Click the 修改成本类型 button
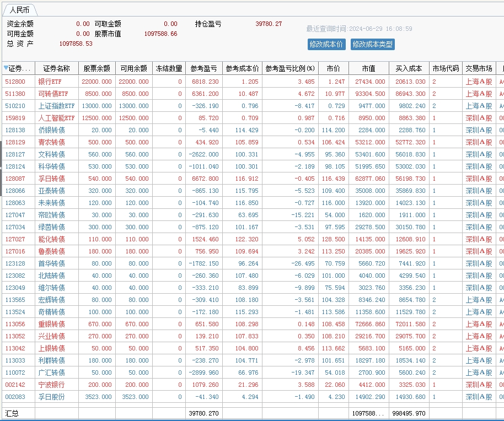 pyautogui.click(x=372, y=44)
